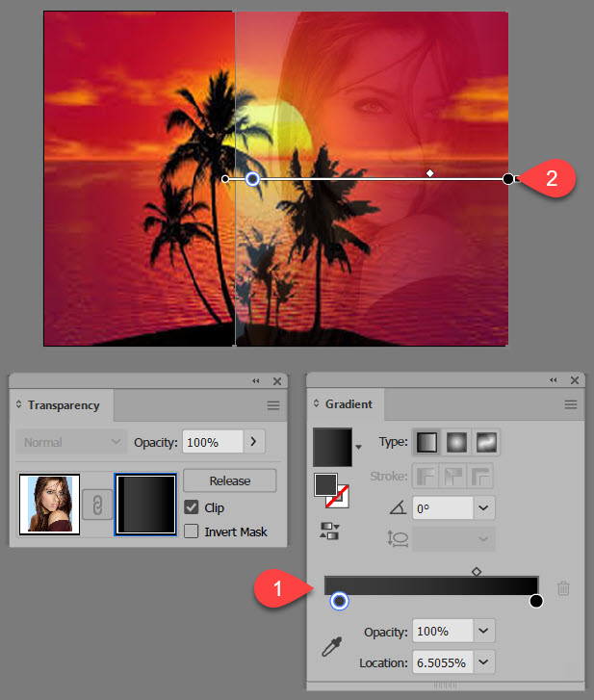Select the Gradient panel tab
Viewport: 594px width, 700px height.
click(x=349, y=404)
